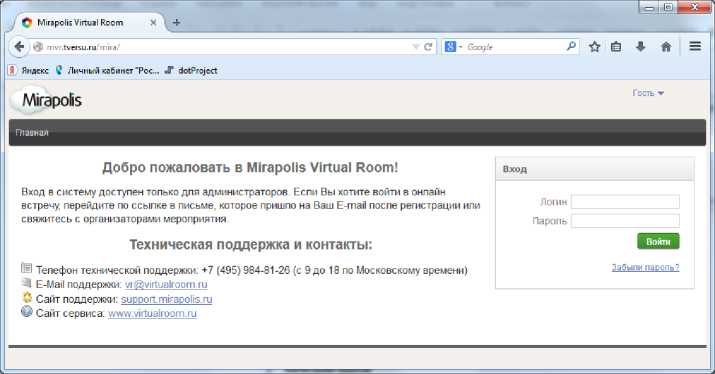
Task: Open the Личный кабинет bookmark
Action: [107, 71]
